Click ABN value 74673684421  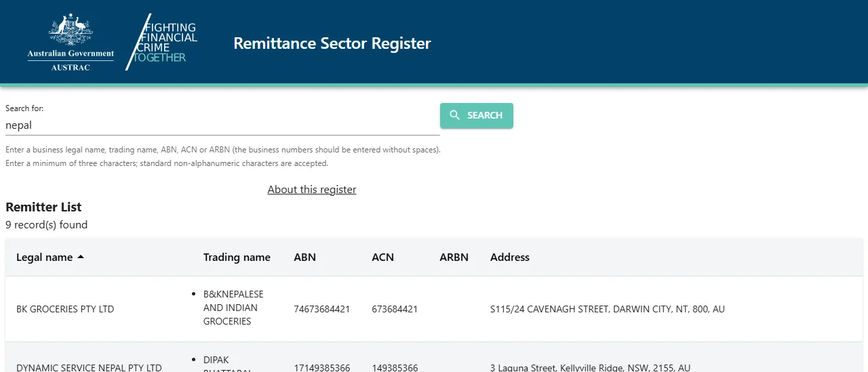tap(321, 309)
